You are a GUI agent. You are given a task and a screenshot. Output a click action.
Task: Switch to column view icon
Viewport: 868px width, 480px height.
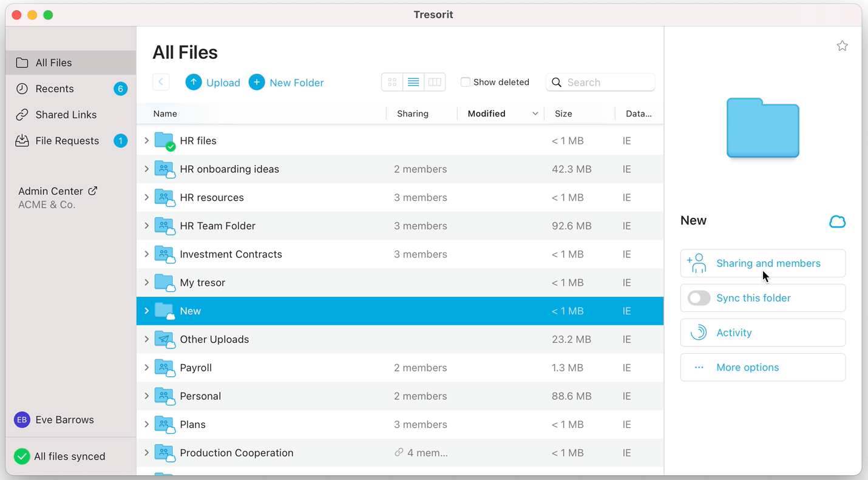click(x=435, y=82)
